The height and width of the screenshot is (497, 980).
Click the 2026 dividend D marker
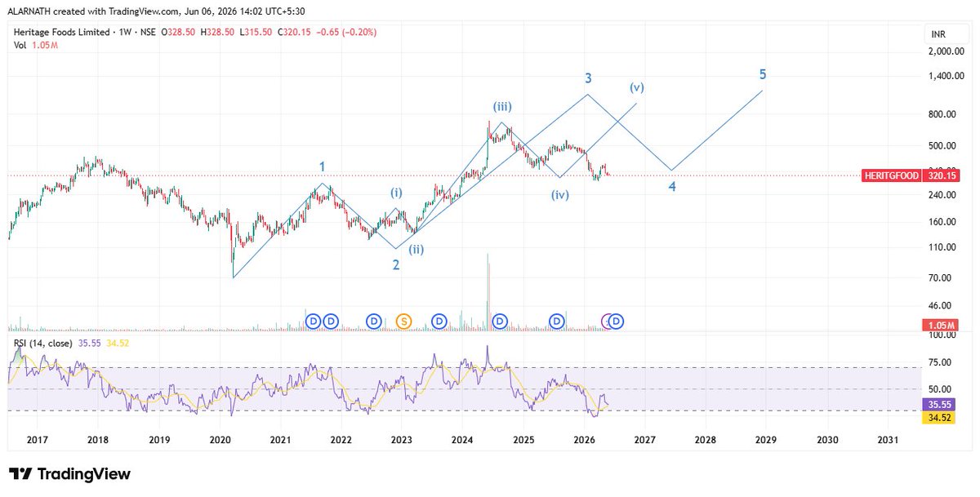(617, 322)
